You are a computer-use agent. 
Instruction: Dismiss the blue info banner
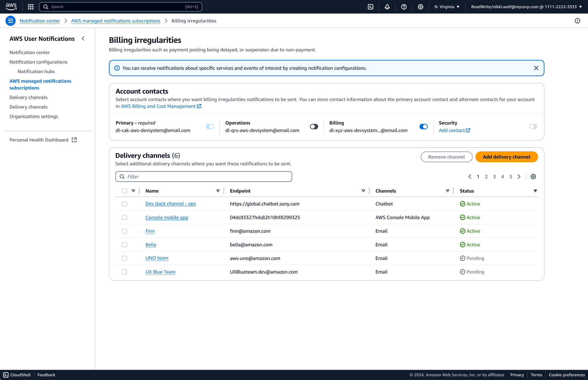(536, 68)
